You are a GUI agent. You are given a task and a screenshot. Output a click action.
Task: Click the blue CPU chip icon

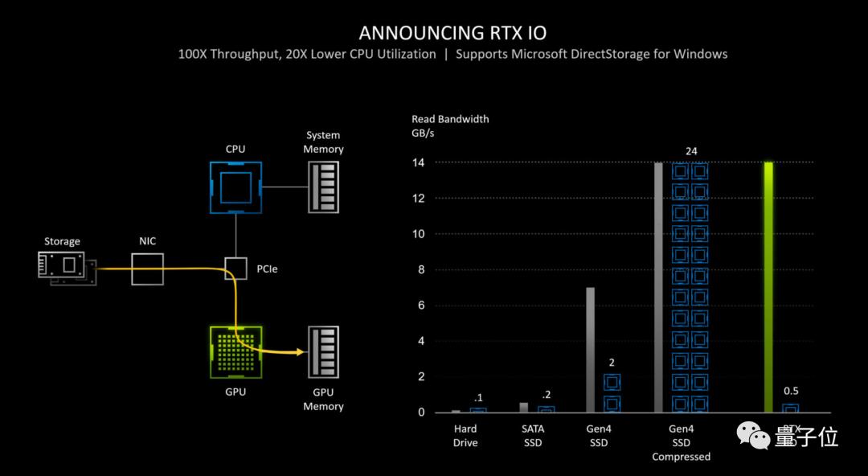click(x=235, y=188)
